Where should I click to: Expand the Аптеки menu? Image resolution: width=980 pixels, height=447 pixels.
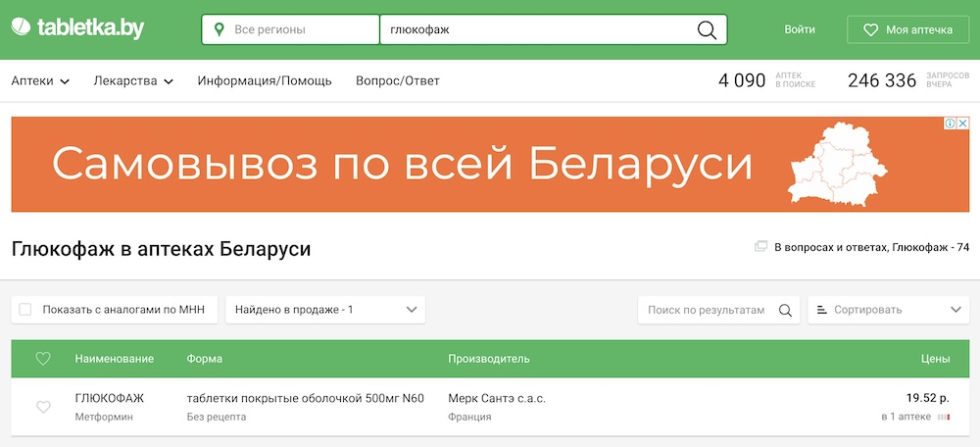(x=40, y=81)
